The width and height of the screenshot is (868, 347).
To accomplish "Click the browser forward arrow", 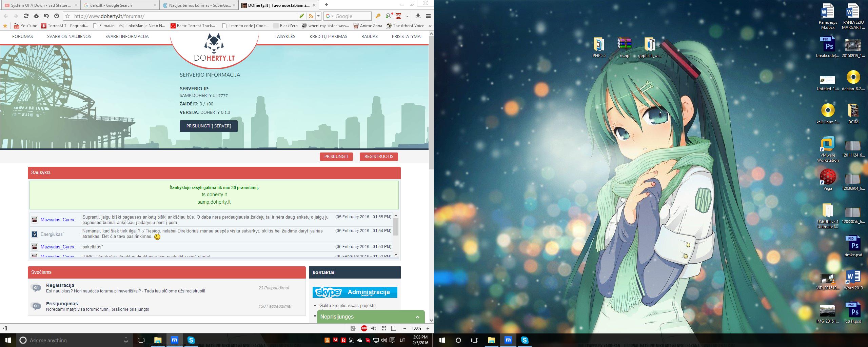I will 16,16.
